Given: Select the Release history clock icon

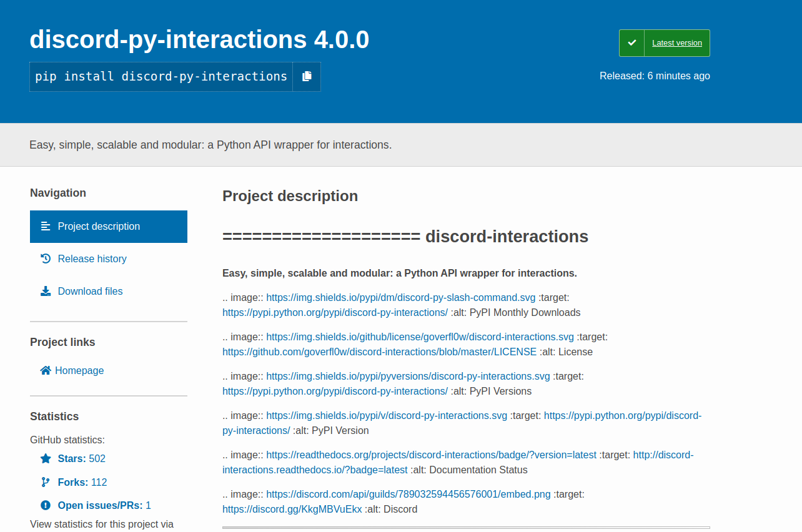Looking at the screenshot, I should [44, 258].
